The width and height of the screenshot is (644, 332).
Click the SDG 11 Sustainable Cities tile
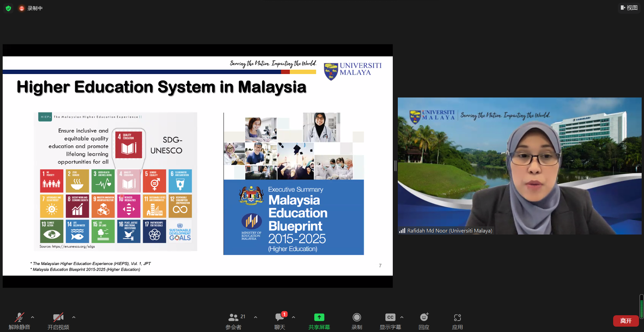coord(154,206)
